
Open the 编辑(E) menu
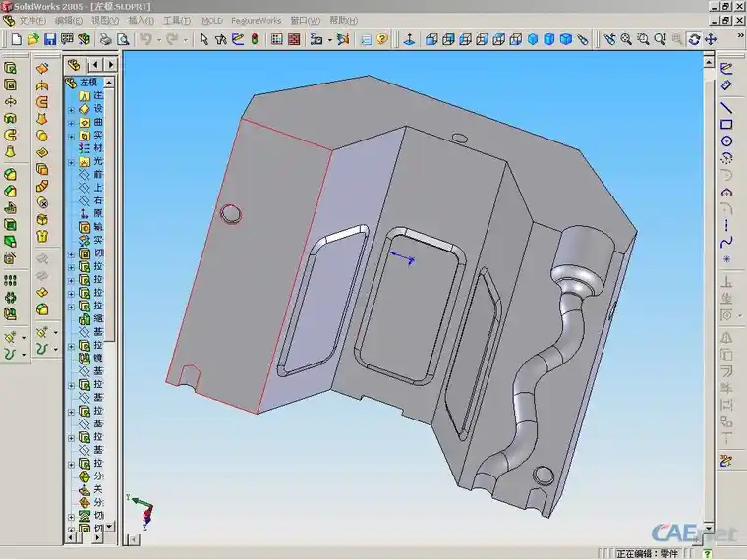pos(69,21)
